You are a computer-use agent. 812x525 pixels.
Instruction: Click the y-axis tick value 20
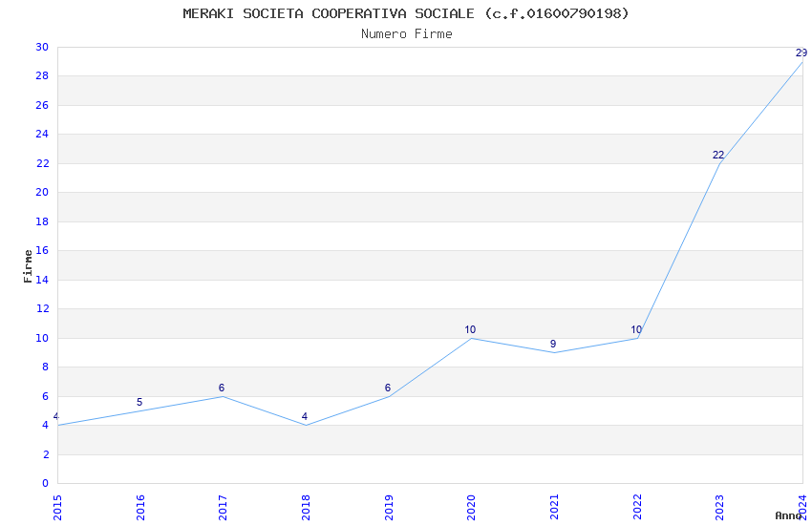pos(42,193)
